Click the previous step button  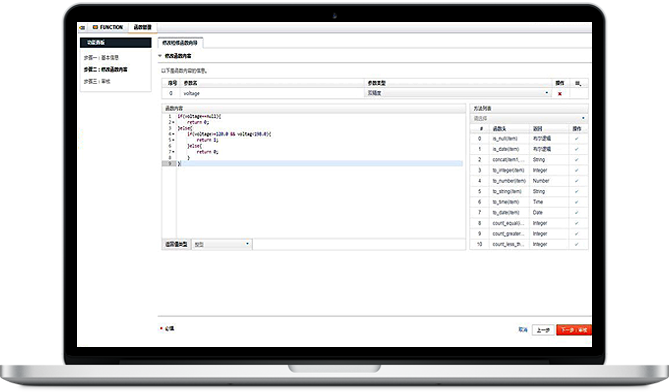[x=543, y=330]
